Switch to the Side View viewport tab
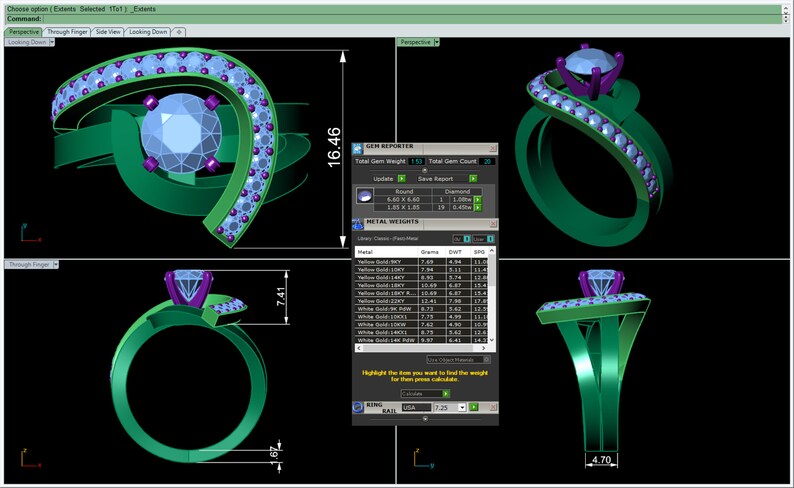Image resolution: width=794 pixels, height=488 pixels. pyautogui.click(x=108, y=32)
